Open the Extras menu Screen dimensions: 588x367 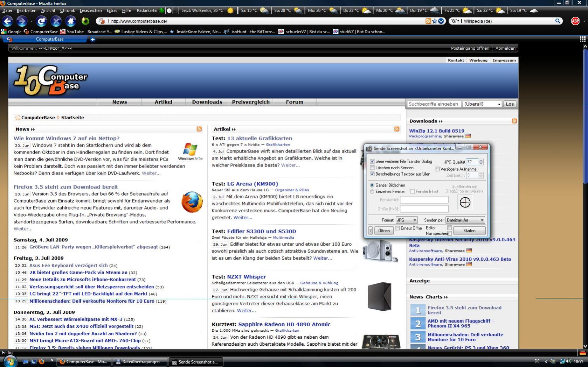click(x=112, y=10)
